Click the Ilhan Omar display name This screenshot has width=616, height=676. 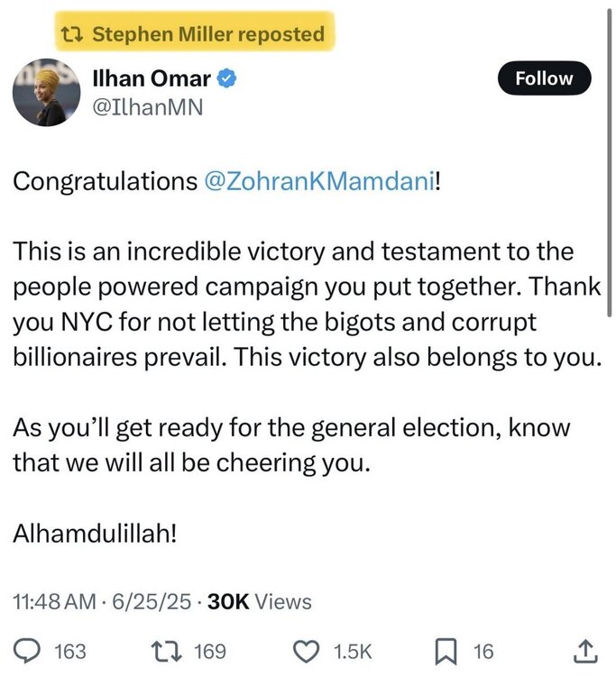coord(152,80)
